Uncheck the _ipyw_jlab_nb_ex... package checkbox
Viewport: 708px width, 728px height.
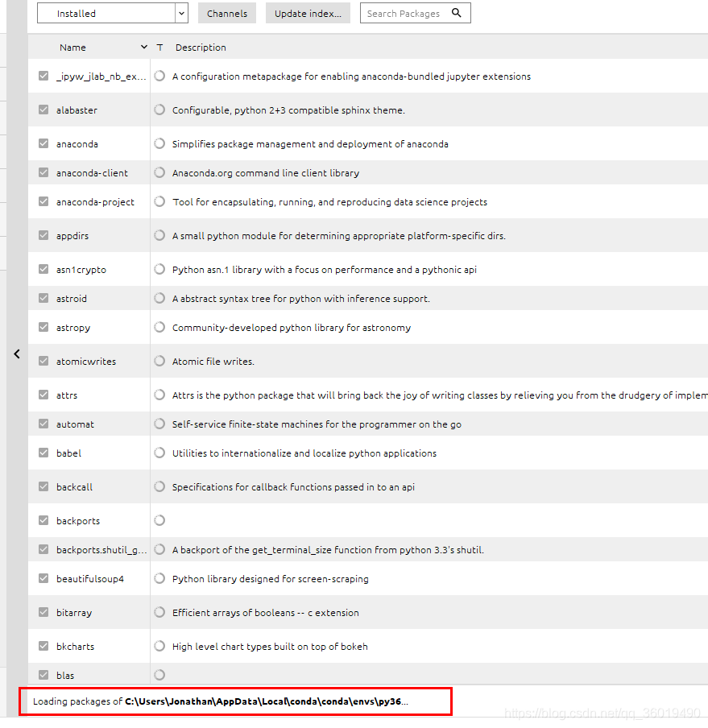tap(43, 76)
